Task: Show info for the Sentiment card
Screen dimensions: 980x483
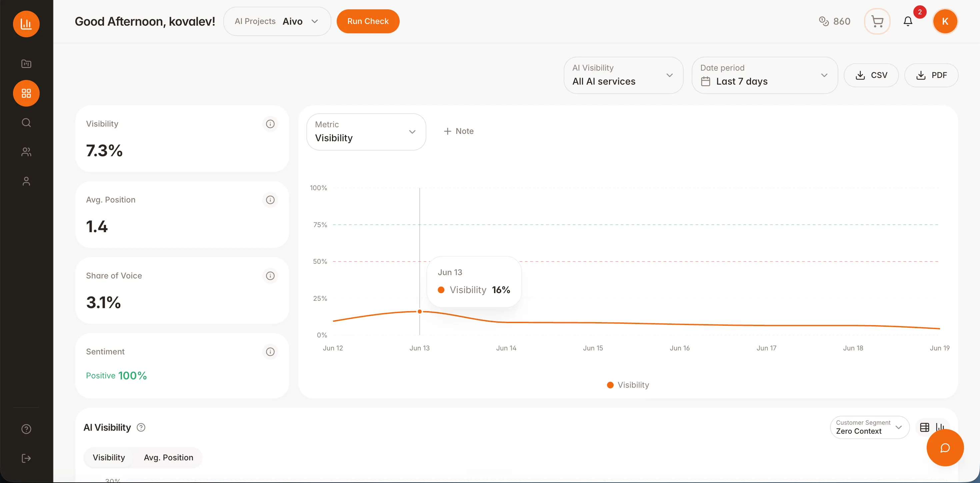Action: click(x=270, y=352)
